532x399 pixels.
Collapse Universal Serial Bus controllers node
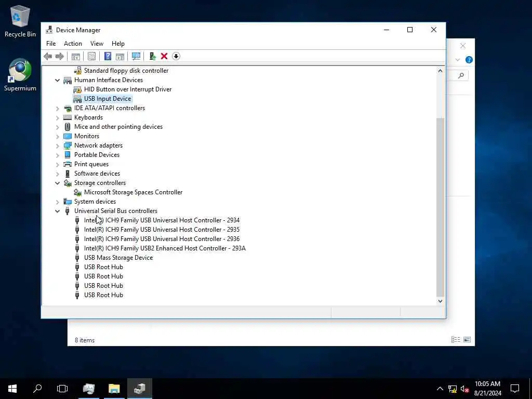point(57,211)
